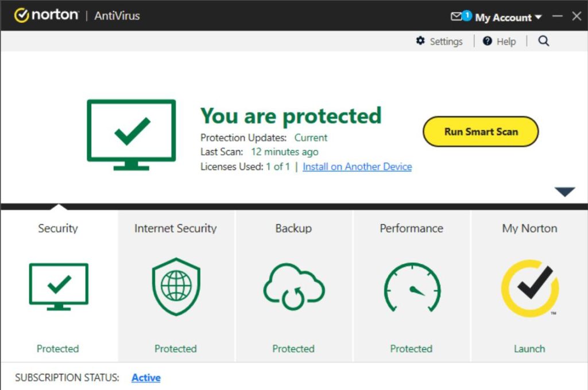Click the '12 minutes ago' last scan value
Screen dimensions: 588x390
(x=285, y=152)
